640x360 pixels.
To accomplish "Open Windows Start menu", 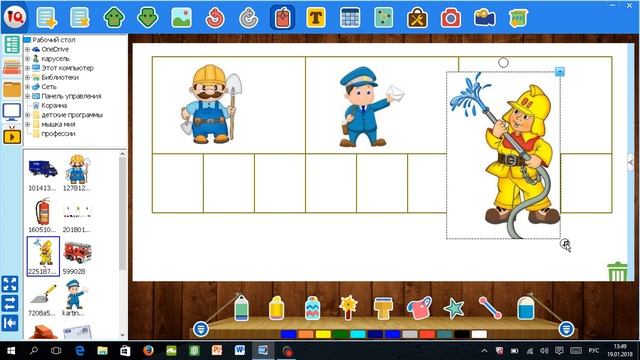I will point(11,350).
